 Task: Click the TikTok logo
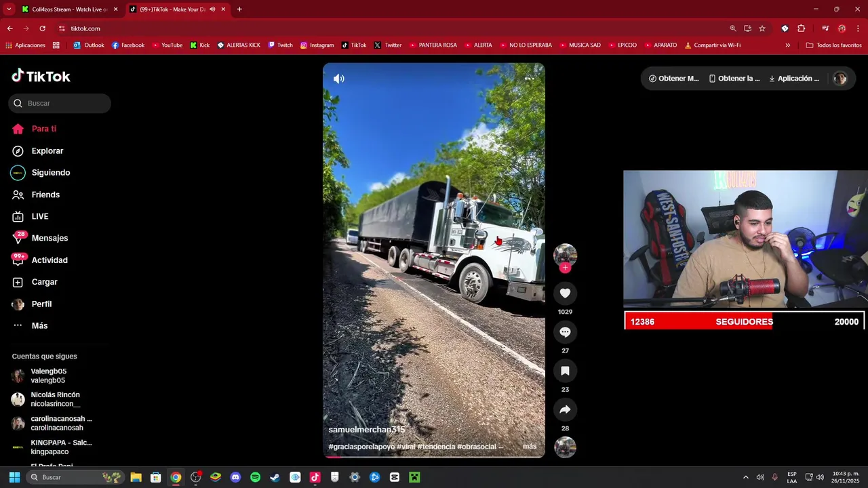pos(41,76)
